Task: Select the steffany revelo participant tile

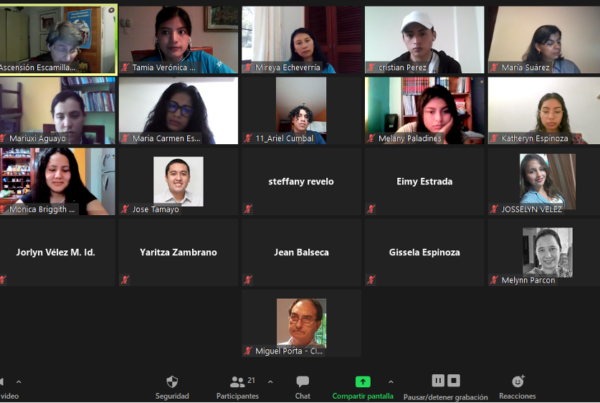Action: (301, 181)
